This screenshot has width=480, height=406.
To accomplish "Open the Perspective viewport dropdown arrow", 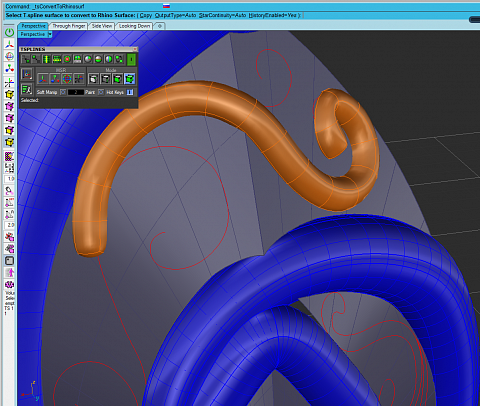I will click(x=50, y=34).
